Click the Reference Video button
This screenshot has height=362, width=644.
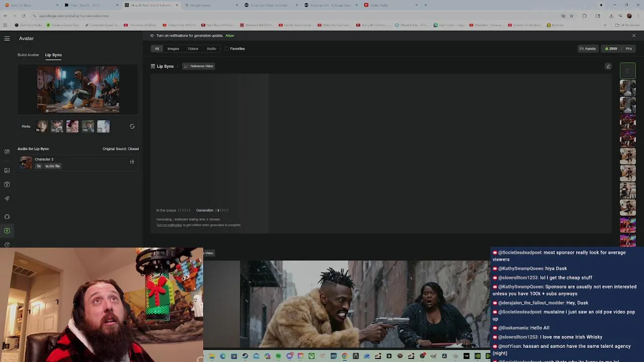pos(199,66)
